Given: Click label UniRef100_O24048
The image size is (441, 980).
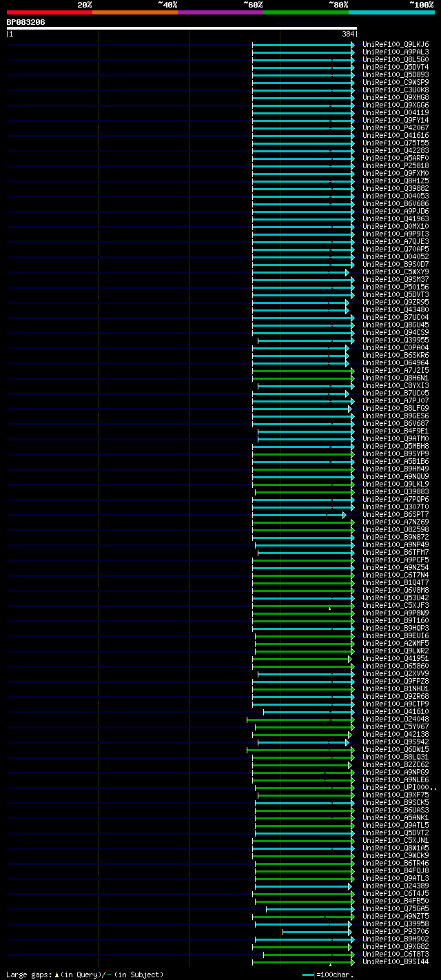Looking at the screenshot, I should coord(396,719).
